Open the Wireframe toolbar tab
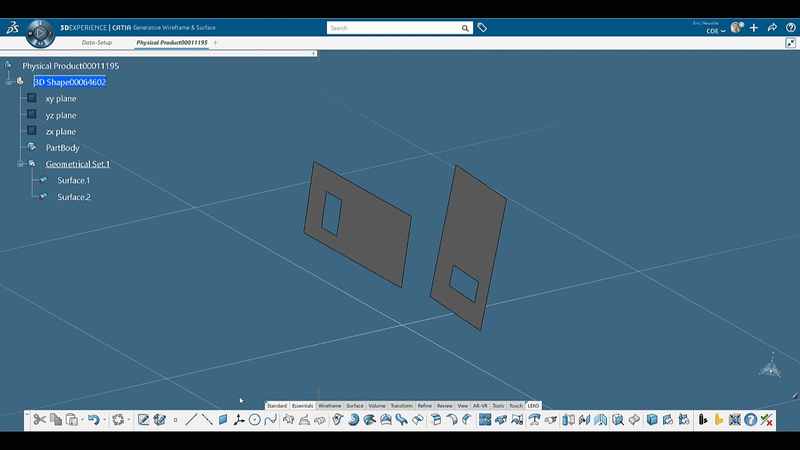Viewport: 800px width, 450px height. tap(330, 406)
